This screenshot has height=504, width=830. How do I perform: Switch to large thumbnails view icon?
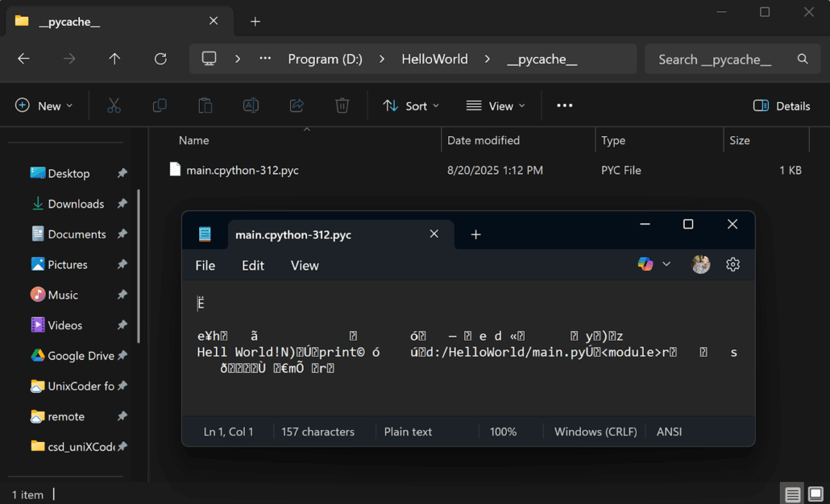coord(815,494)
